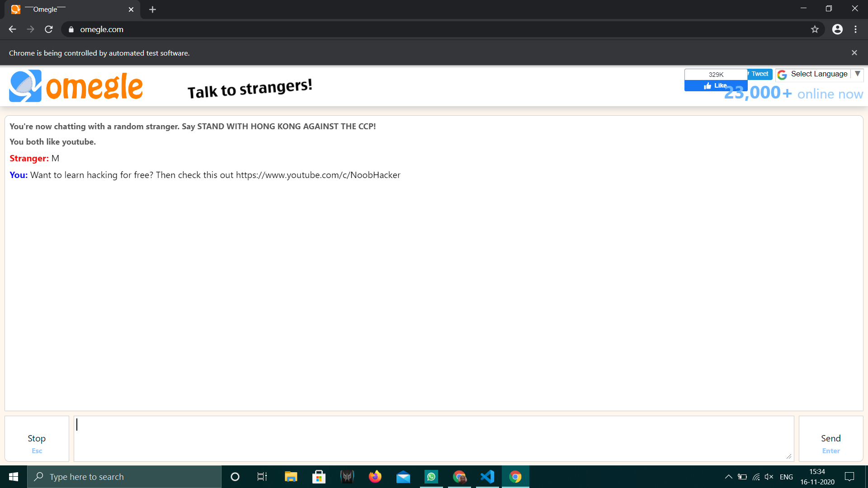The width and height of the screenshot is (868, 488).
Task: Click the Chrome back navigation arrow
Action: tap(12, 29)
